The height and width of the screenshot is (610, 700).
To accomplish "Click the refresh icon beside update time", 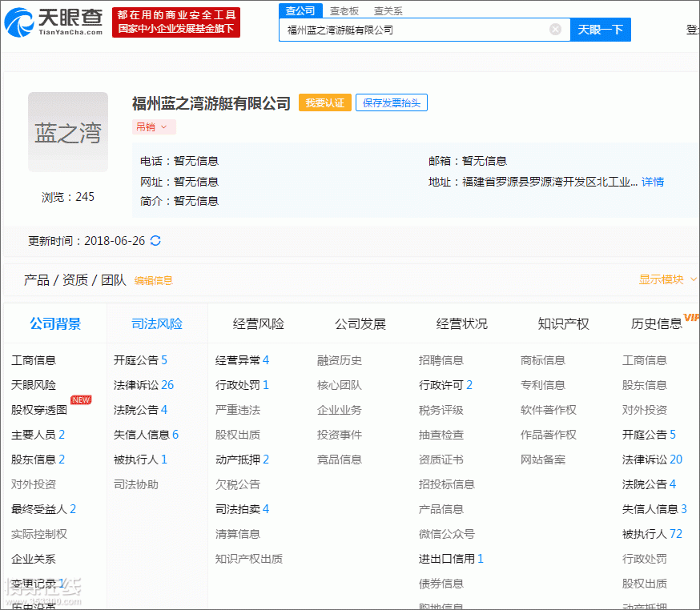I will click(155, 241).
